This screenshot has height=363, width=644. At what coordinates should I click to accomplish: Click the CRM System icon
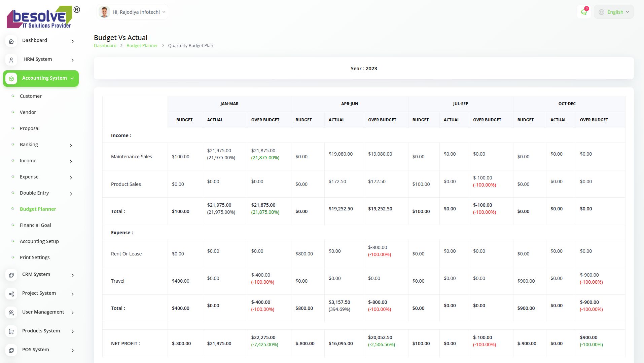(11, 275)
